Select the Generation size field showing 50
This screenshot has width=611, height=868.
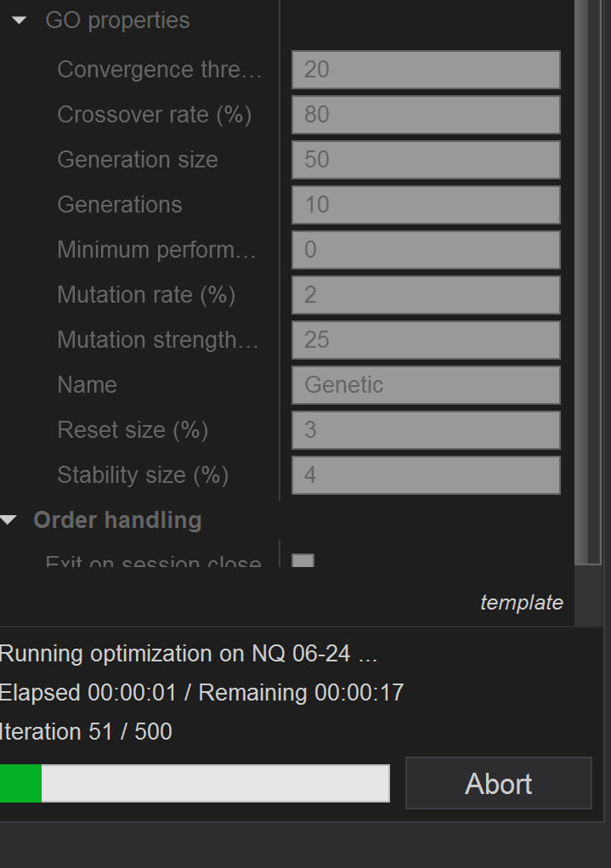425,159
